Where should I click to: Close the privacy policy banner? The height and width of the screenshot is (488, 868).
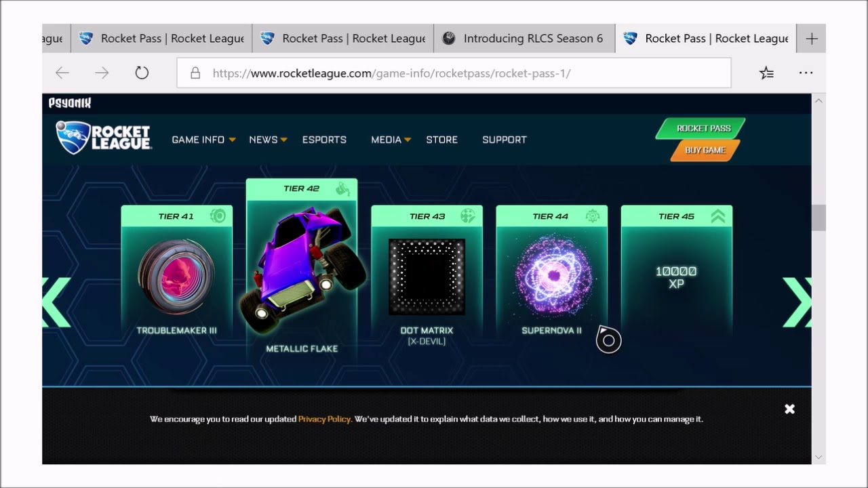(x=789, y=409)
